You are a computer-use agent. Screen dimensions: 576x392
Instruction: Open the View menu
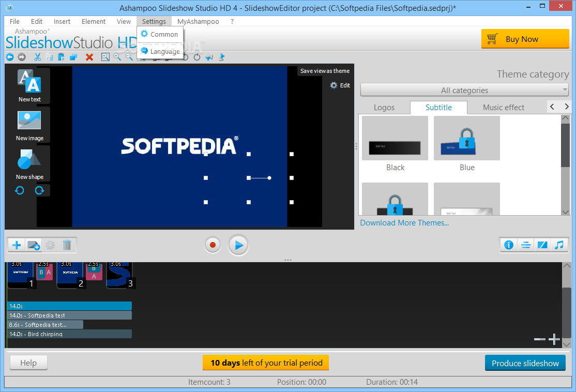[124, 22]
